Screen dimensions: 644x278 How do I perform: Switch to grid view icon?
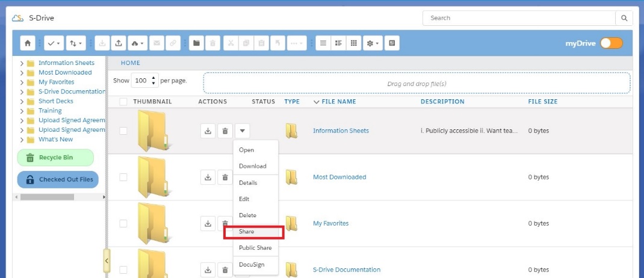[354, 43]
